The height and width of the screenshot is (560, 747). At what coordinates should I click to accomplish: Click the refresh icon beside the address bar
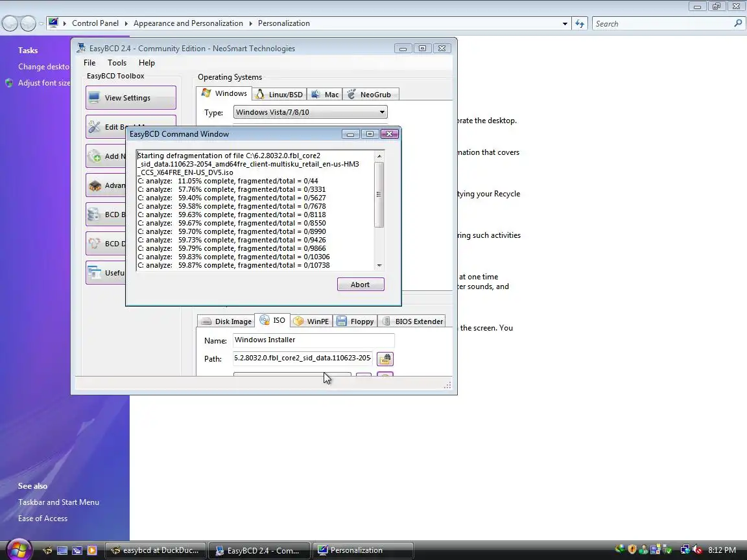tap(580, 23)
